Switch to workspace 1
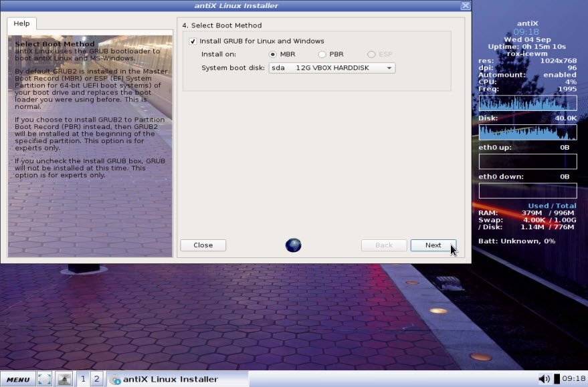The height and width of the screenshot is (387, 588). tap(83, 379)
